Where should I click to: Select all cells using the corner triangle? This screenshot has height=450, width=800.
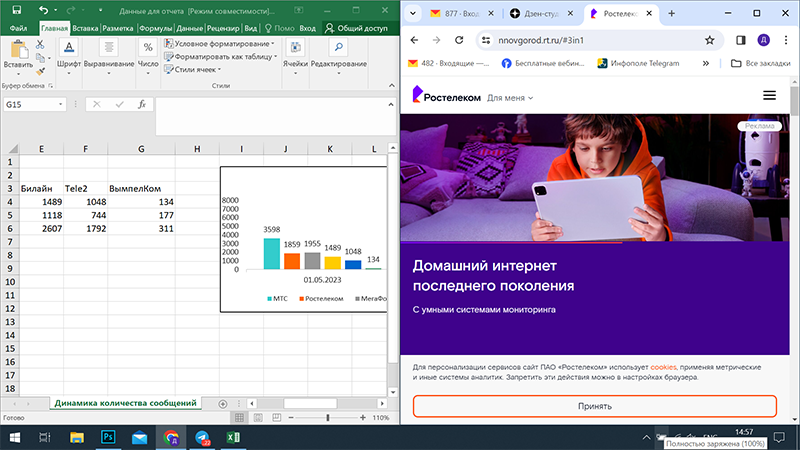tap(13, 148)
